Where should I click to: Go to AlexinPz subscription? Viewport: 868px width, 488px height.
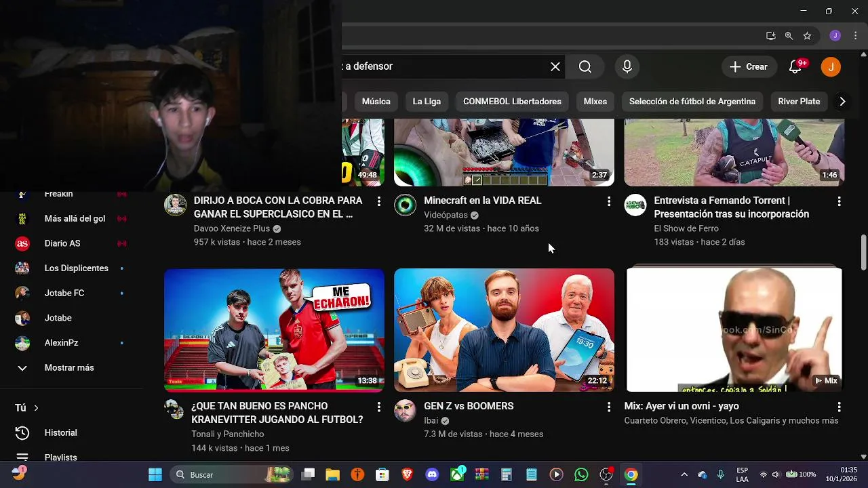coord(71,343)
